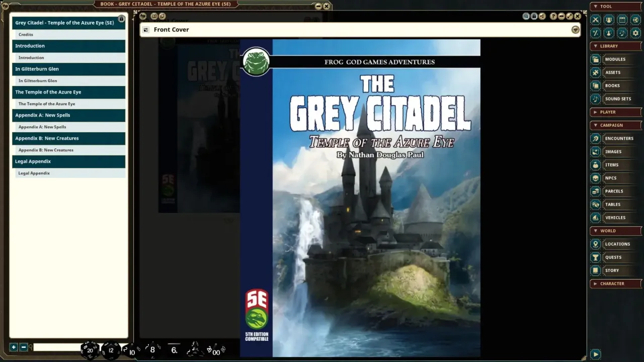Select Appendix A: New Spells chapter header
Screen dimensions: 644x362
pos(68,115)
